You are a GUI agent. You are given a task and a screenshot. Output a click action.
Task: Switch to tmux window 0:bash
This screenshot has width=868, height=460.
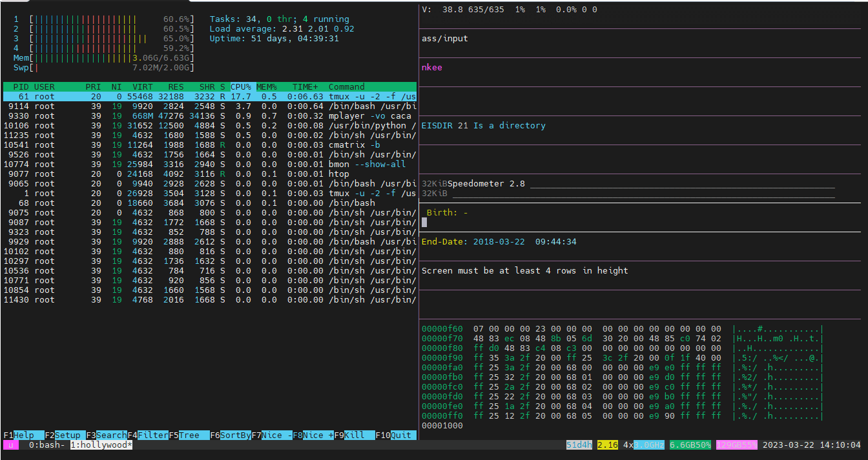(46, 445)
